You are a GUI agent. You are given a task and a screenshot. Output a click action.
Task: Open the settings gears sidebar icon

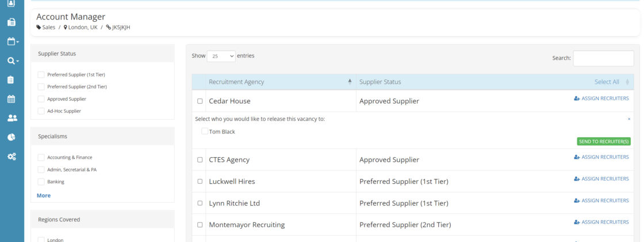(x=11, y=156)
